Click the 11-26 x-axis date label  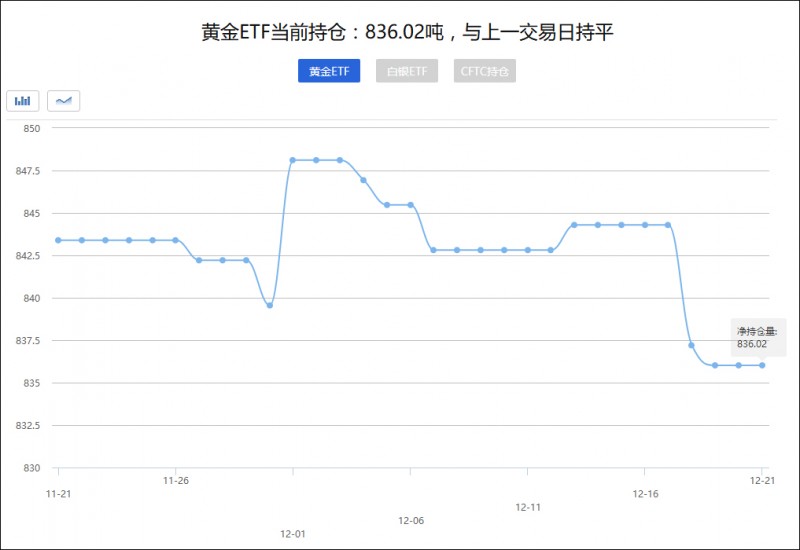coord(176,481)
